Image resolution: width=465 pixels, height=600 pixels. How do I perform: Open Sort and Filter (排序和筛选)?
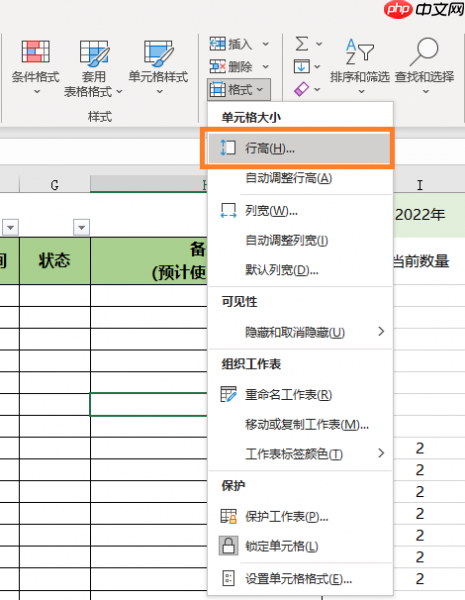pos(360,65)
